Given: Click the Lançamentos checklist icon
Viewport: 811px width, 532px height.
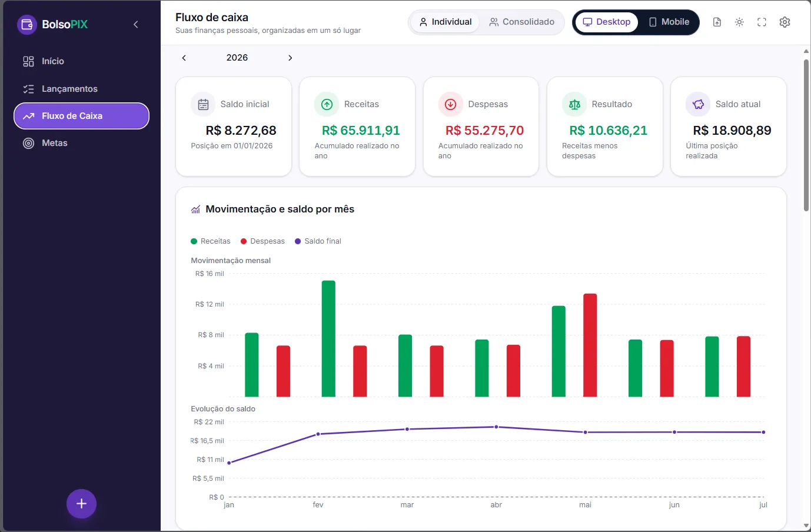Looking at the screenshot, I should (x=28, y=89).
